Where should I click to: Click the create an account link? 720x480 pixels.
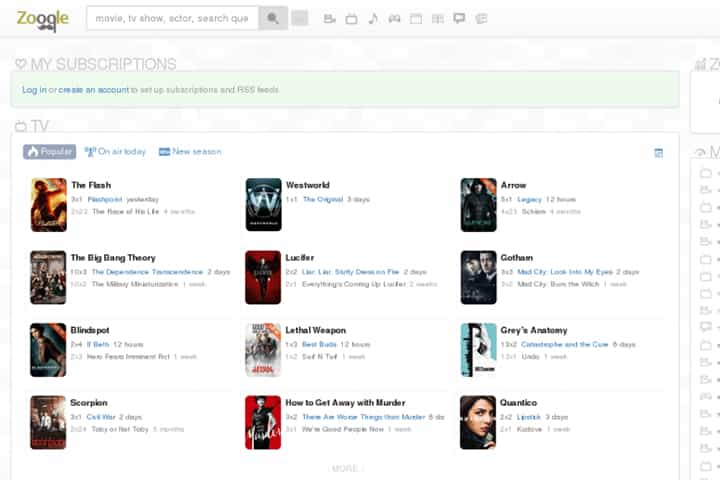(x=94, y=90)
